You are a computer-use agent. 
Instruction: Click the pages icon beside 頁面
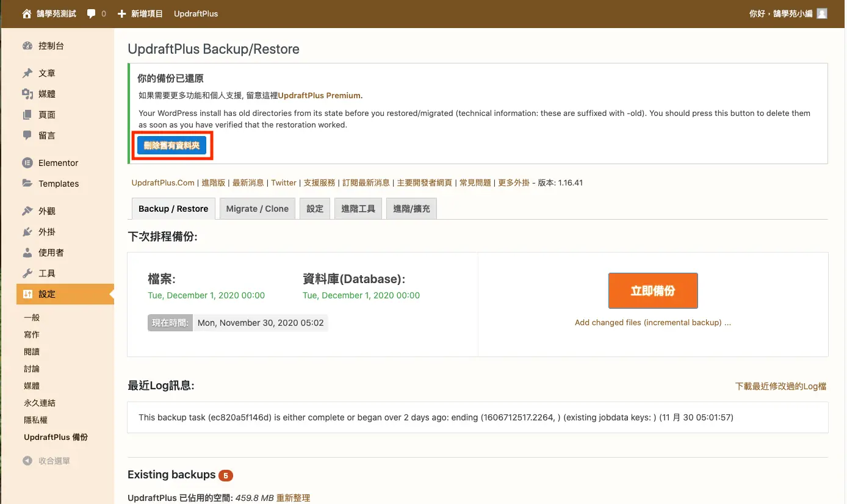pyautogui.click(x=27, y=115)
